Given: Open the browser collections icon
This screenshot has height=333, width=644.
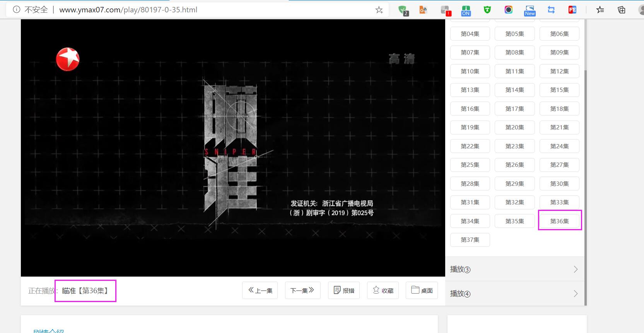Looking at the screenshot, I should 622,10.
